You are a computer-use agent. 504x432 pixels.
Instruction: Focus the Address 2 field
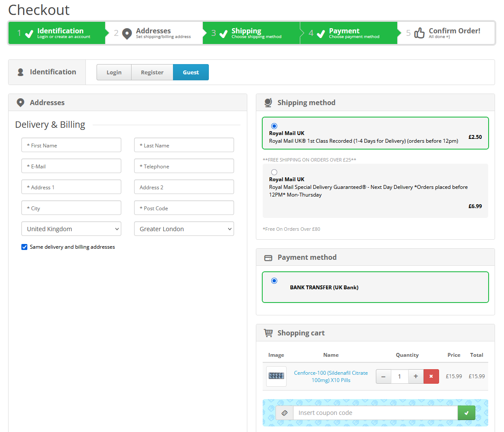pyautogui.click(x=184, y=187)
